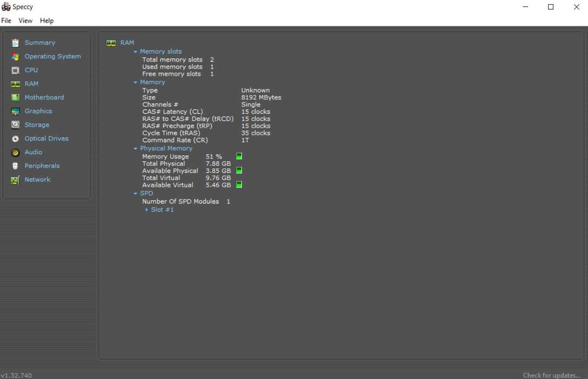Select the Used memory slots row
This screenshot has width=588, height=379.
pyautogui.click(x=178, y=67)
